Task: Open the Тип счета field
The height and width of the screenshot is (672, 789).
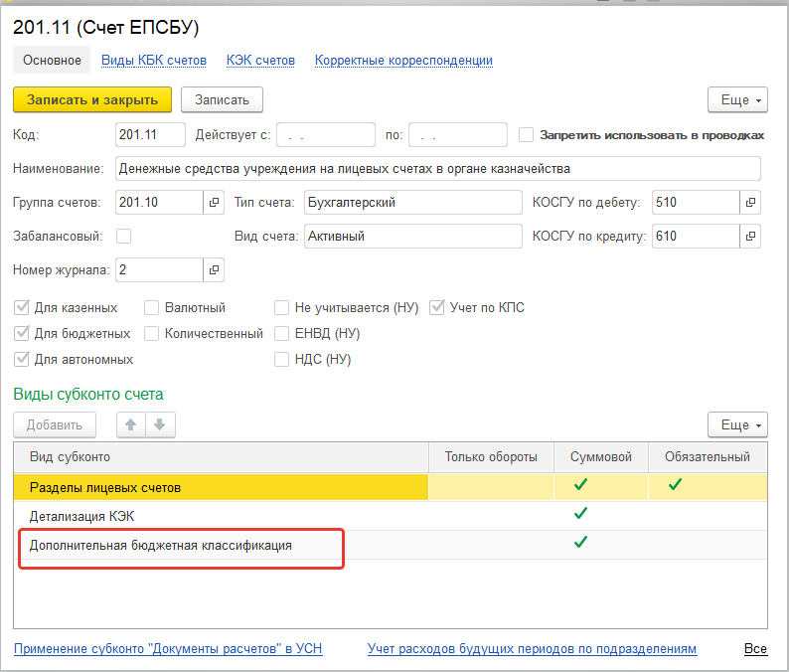Action: 412,203
